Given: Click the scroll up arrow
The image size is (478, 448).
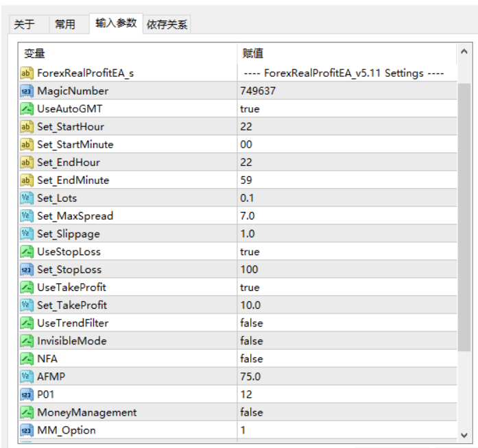Looking at the screenshot, I should tap(464, 51).
